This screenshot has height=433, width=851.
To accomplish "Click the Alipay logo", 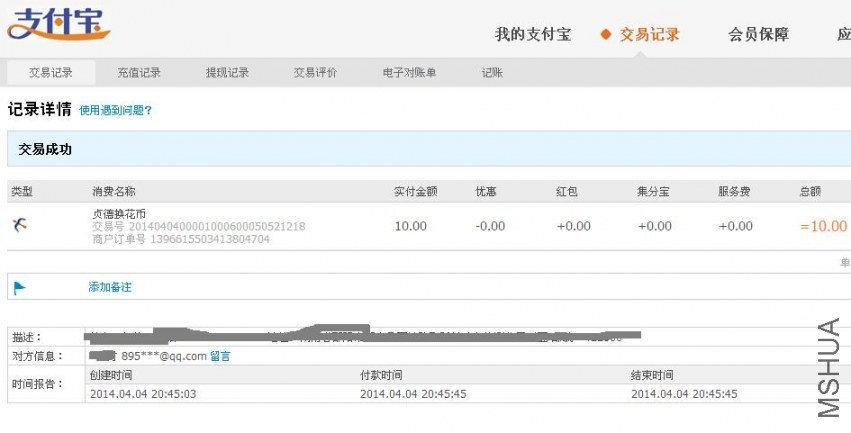I will coord(58,23).
